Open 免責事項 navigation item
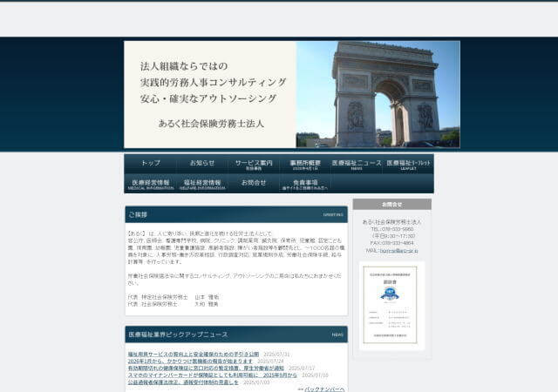This screenshot has width=558, height=392. click(305, 184)
